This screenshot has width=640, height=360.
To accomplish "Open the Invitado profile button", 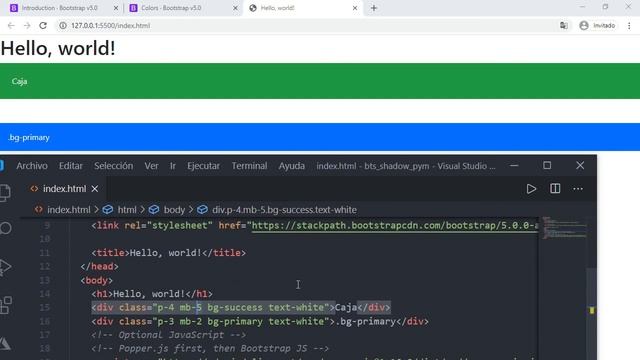I will point(597,25).
